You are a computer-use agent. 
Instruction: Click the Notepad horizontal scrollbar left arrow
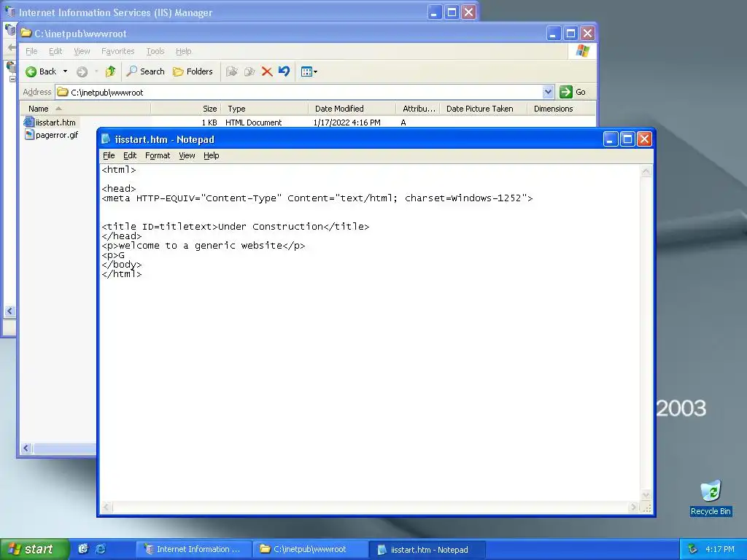(x=107, y=507)
